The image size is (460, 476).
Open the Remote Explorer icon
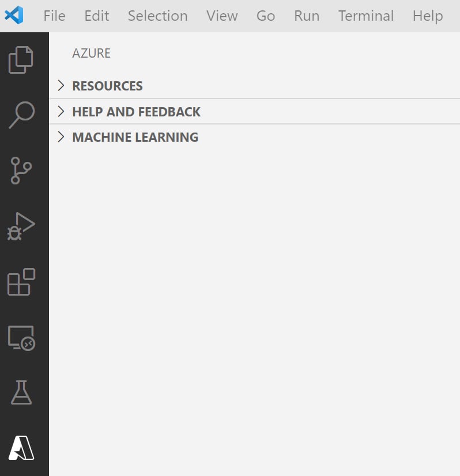[x=21, y=338]
